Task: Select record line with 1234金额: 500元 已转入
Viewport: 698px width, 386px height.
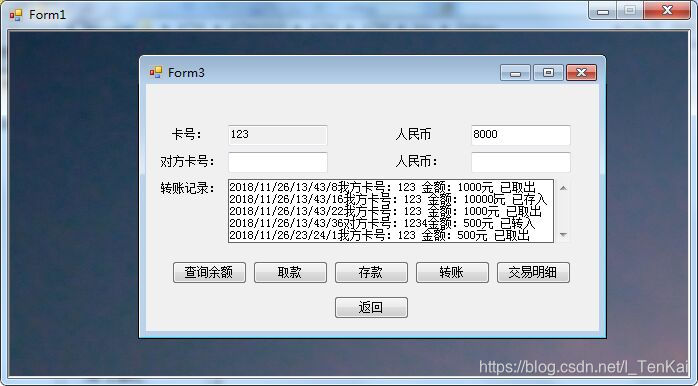Action: (382, 223)
